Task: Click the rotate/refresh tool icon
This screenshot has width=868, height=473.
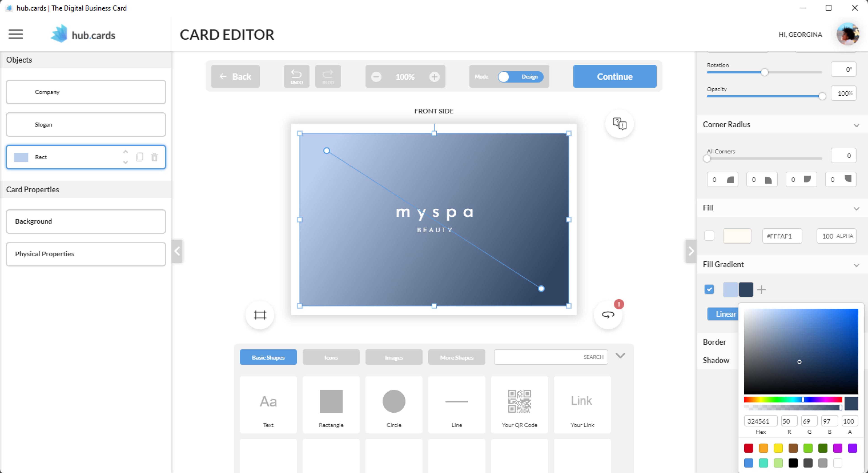Action: coord(608,315)
